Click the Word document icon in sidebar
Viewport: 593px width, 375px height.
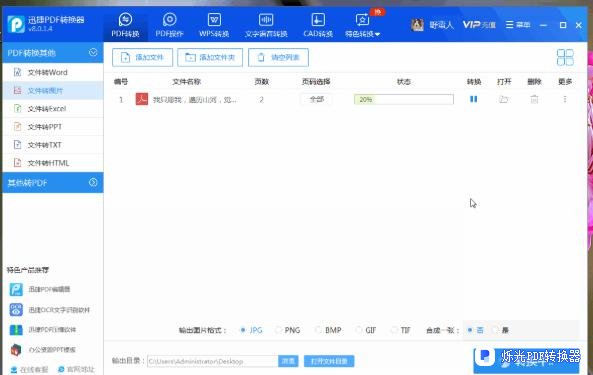point(17,72)
